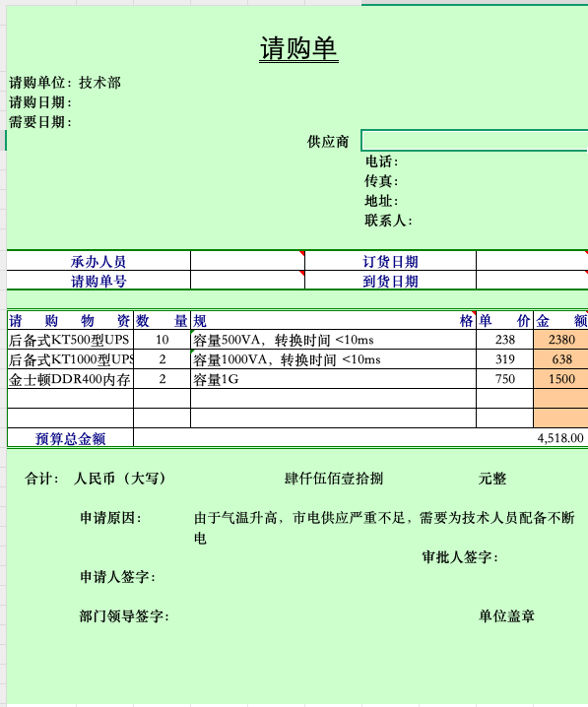The width and height of the screenshot is (588, 707).
Task: Select unit price cell 750
Action: (504, 379)
